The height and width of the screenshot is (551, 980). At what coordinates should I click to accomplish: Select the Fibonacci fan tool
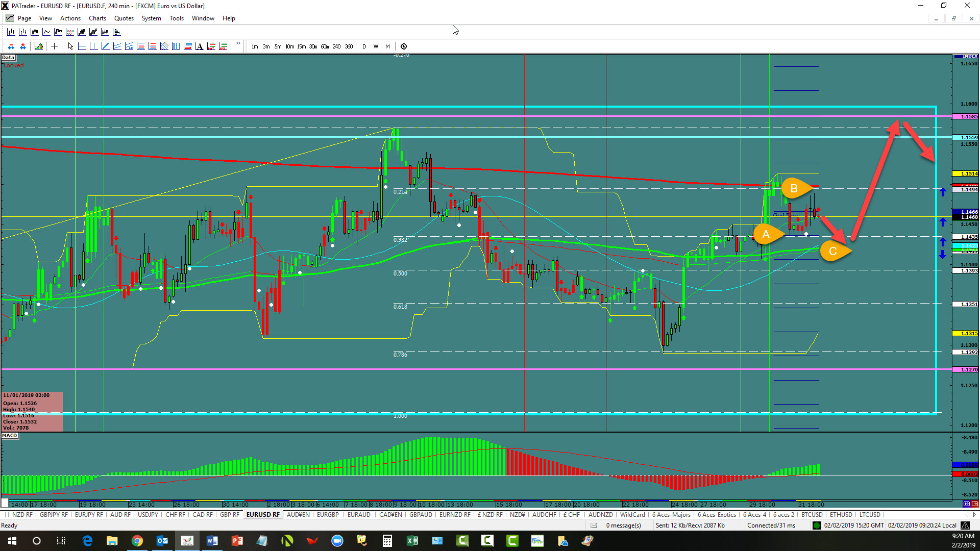pyautogui.click(x=164, y=46)
